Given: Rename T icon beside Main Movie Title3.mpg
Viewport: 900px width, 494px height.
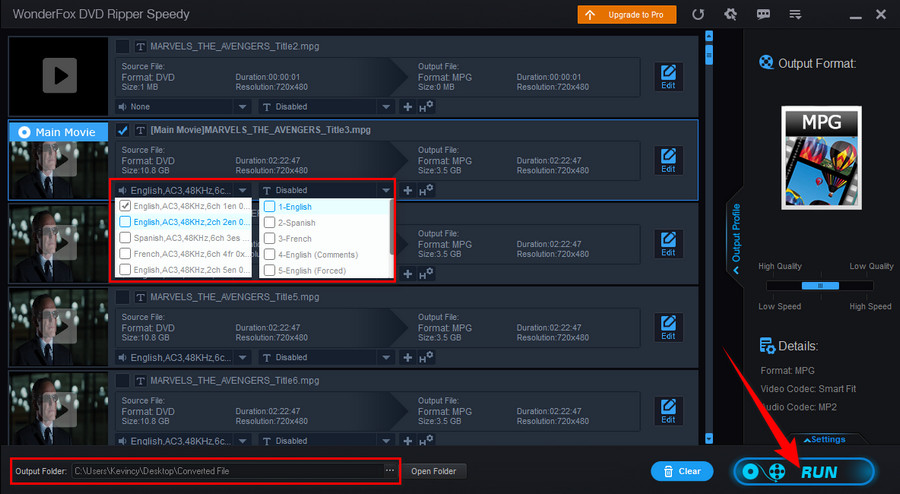Looking at the screenshot, I should [x=140, y=130].
